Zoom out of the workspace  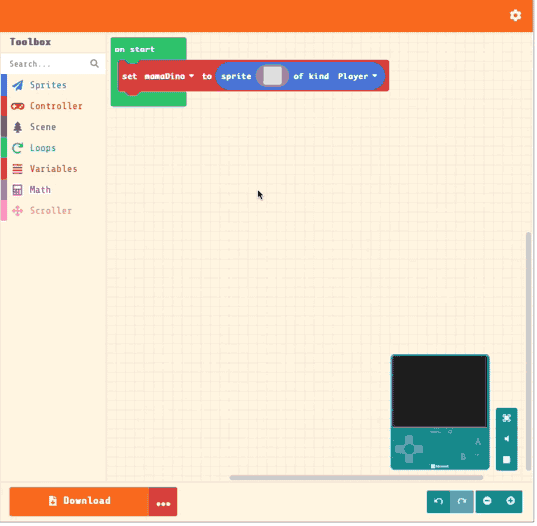487,501
